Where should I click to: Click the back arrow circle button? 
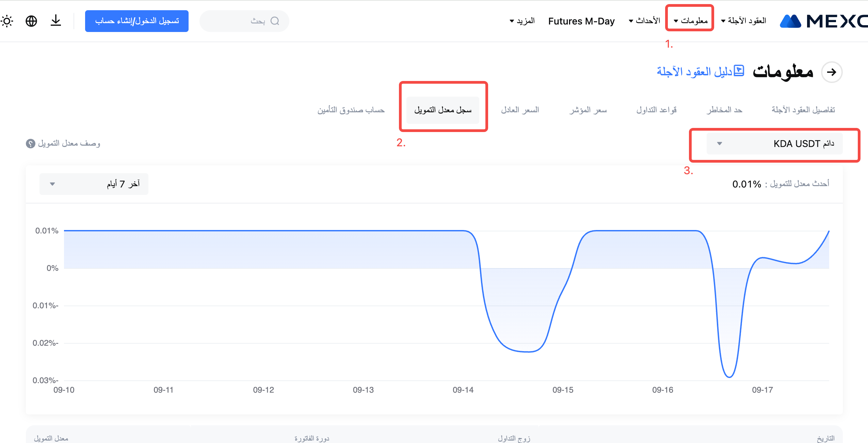tap(832, 72)
